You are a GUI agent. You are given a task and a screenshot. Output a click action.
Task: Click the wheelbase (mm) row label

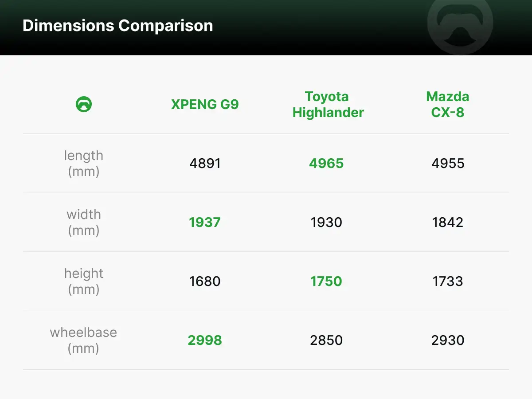coord(83,340)
